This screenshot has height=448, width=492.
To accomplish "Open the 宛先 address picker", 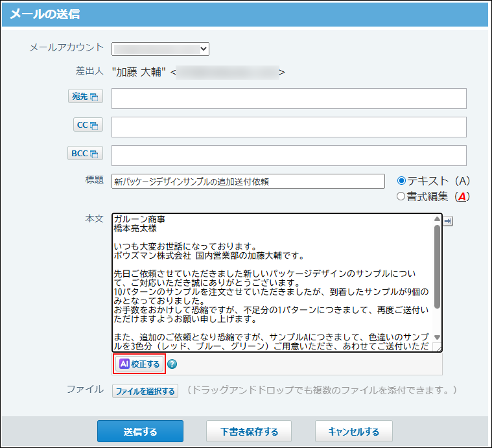I will click(85, 97).
